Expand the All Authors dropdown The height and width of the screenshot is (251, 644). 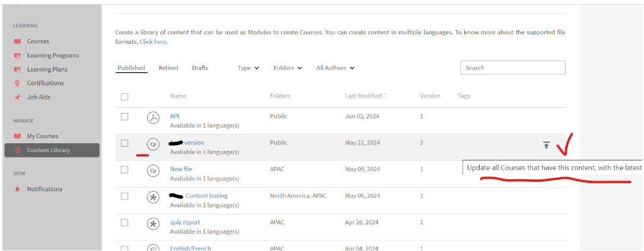[335, 68]
